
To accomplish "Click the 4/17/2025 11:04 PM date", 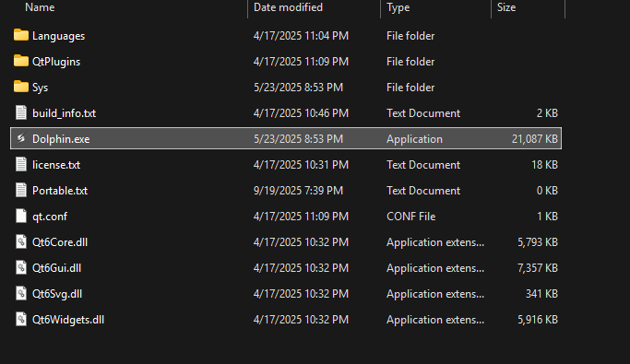I will (x=301, y=36).
